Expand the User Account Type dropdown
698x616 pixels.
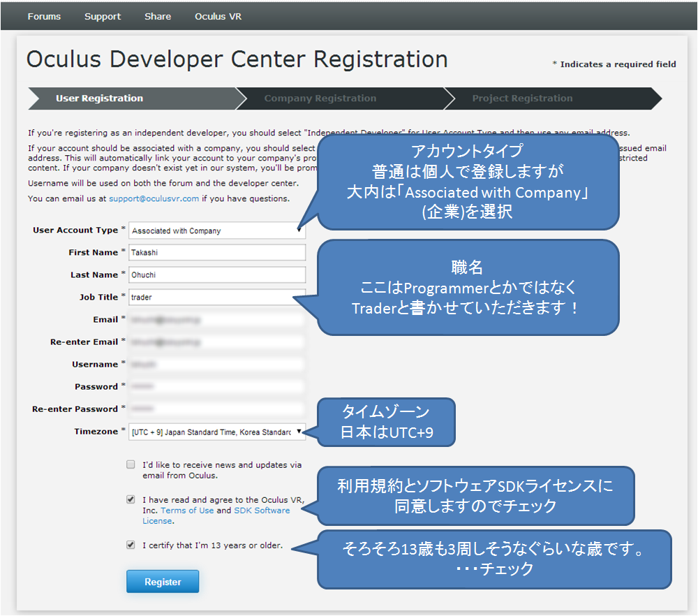tap(217, 230)
